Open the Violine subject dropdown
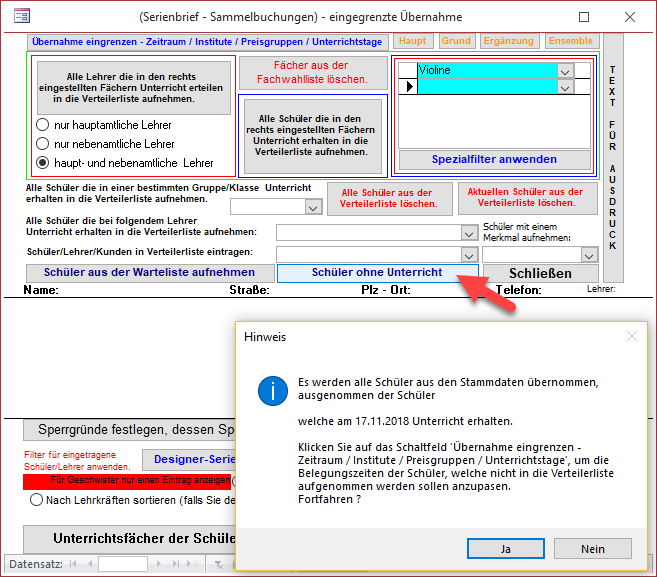This screenshot has width=657, height=577. point(565,71)
